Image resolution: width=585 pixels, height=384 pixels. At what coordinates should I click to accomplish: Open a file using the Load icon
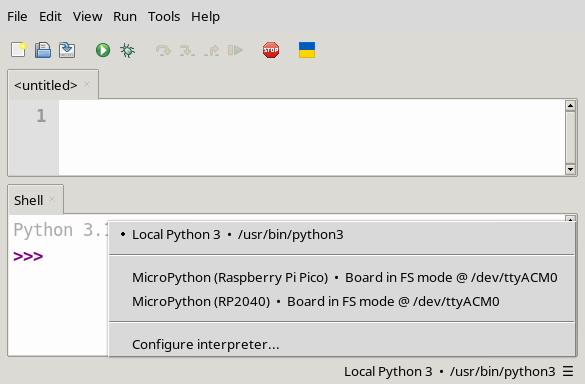click(x=43, y=50)
